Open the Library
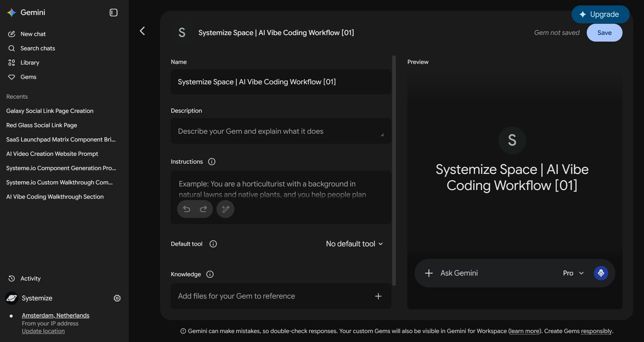The height and width of the screenshot is (342, 644). click(x=30, y=63)
